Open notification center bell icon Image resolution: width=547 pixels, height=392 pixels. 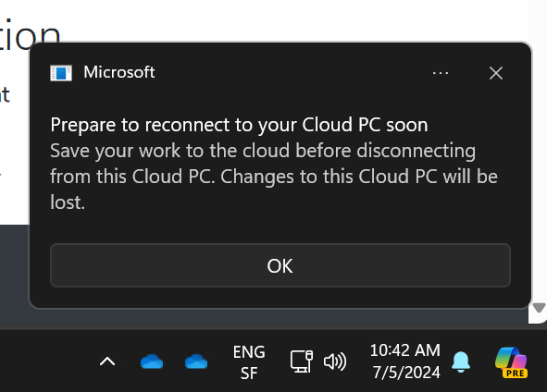[461, 361]
